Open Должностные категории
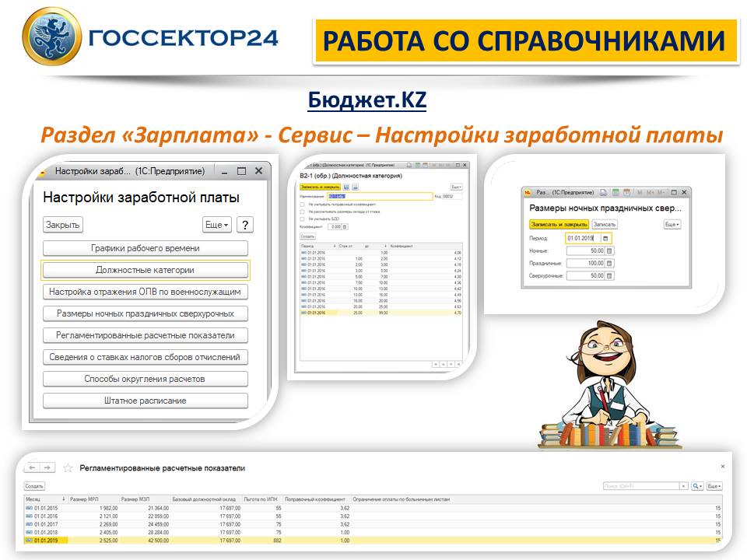This screenshot has width=747, height=560. [146, 270]
